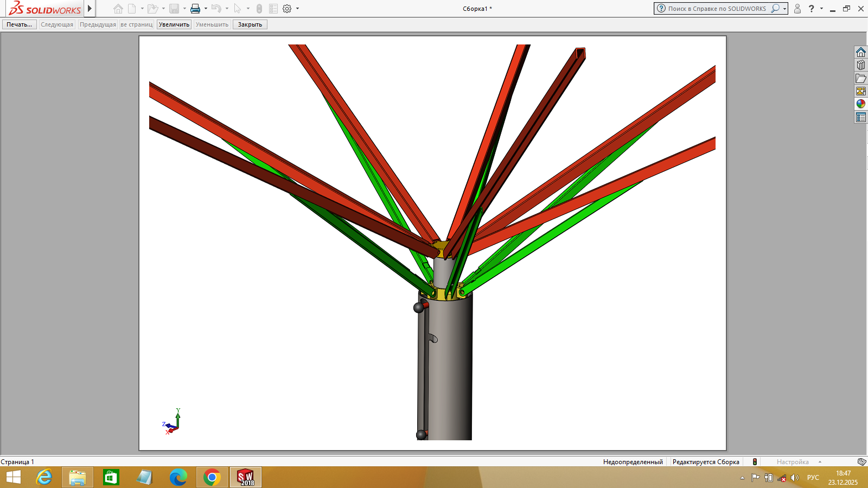Click the Страница 1 status text
Image resolution: width=868 pixels, height=488 pixels.
pos(17,462)
